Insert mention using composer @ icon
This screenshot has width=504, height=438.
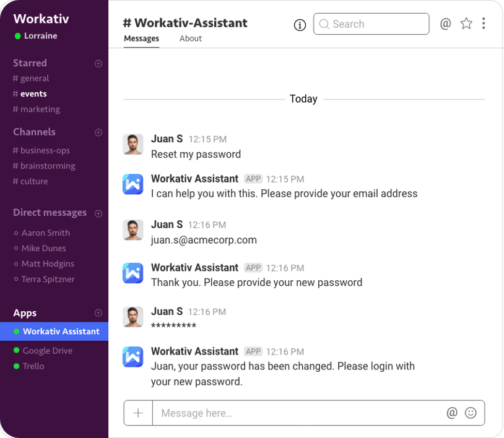coord(451,413)
